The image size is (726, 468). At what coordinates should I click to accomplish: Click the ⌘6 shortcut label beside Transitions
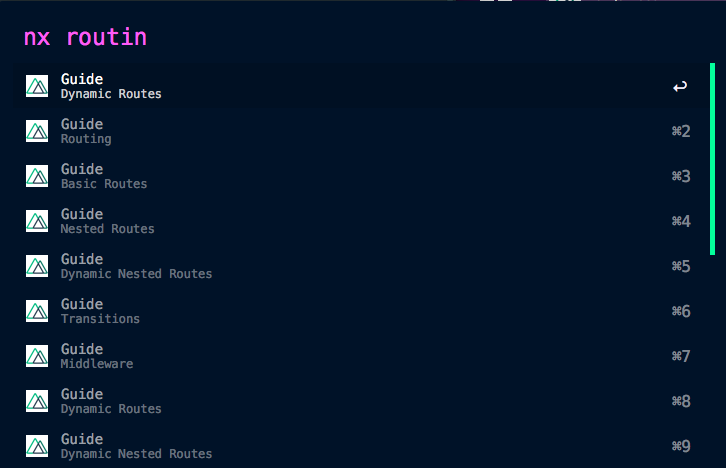pyautogui.click(x=680, y=311)
